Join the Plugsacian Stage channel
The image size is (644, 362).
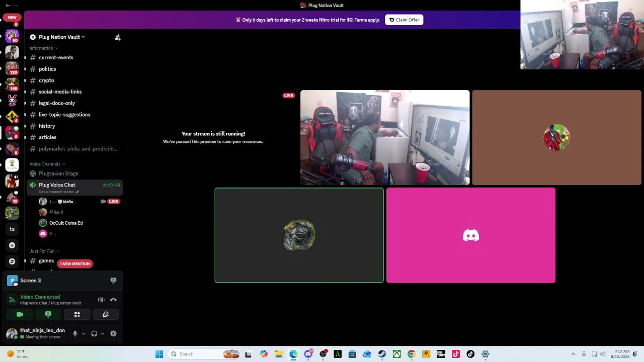[73, 173]
